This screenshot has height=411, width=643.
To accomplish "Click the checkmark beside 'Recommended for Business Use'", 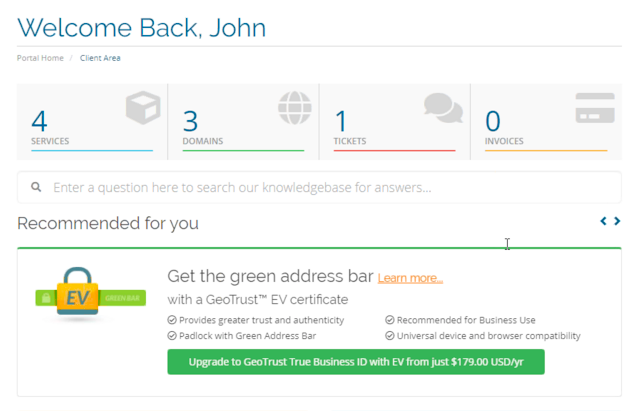I will click(x=390, y=320).
